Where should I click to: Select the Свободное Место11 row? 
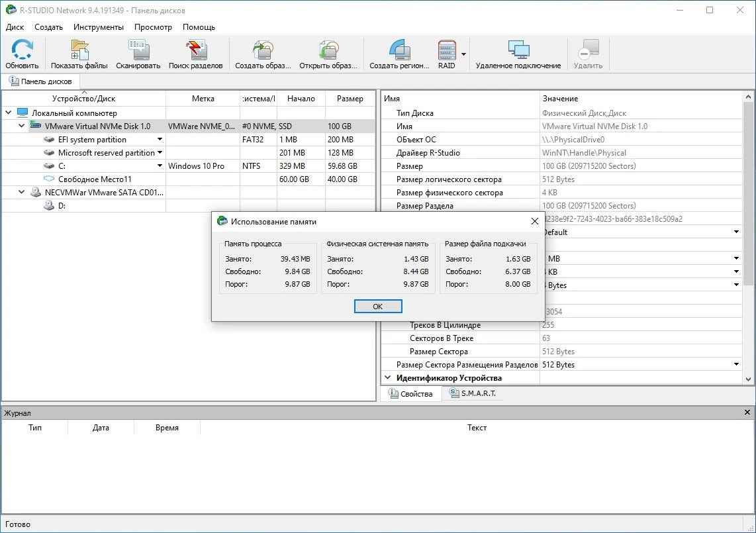tap(188, 179)
